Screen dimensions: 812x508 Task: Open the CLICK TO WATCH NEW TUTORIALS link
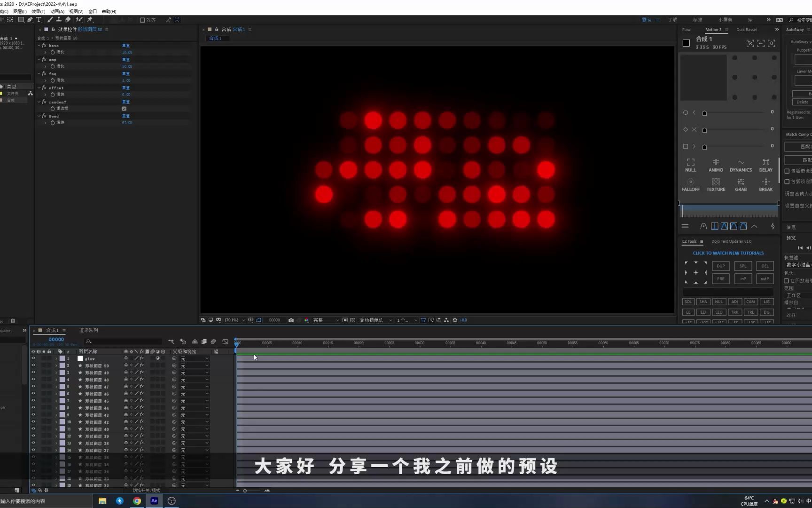pyautogui.click(x=728, y=253)
